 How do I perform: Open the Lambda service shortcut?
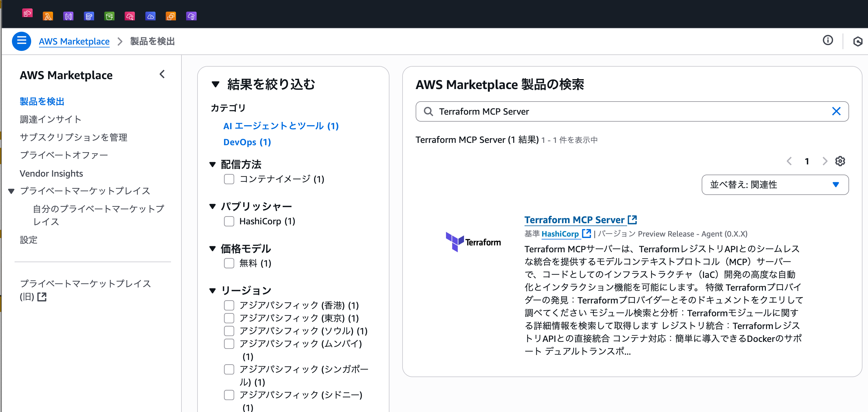click(48, 16)
